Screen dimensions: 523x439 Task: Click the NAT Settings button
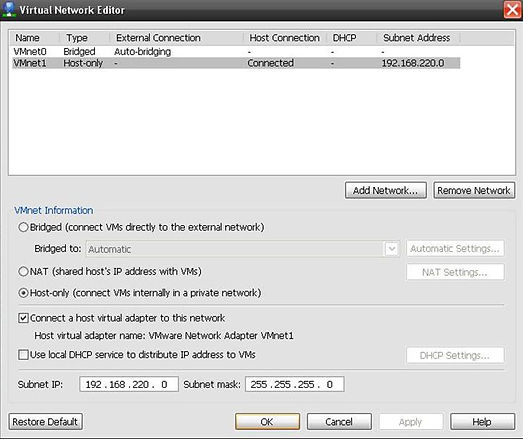click(455, 272)
